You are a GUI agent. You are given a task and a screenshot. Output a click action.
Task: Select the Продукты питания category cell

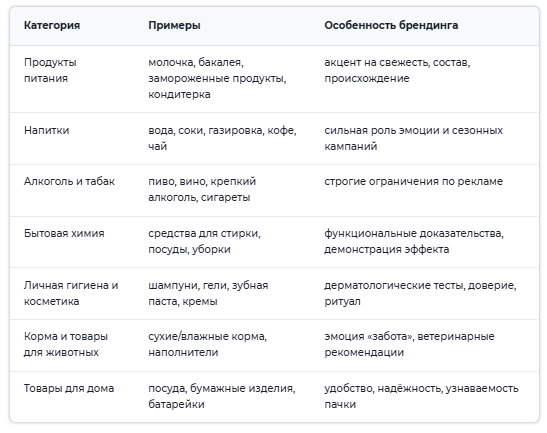pos(50,70)
